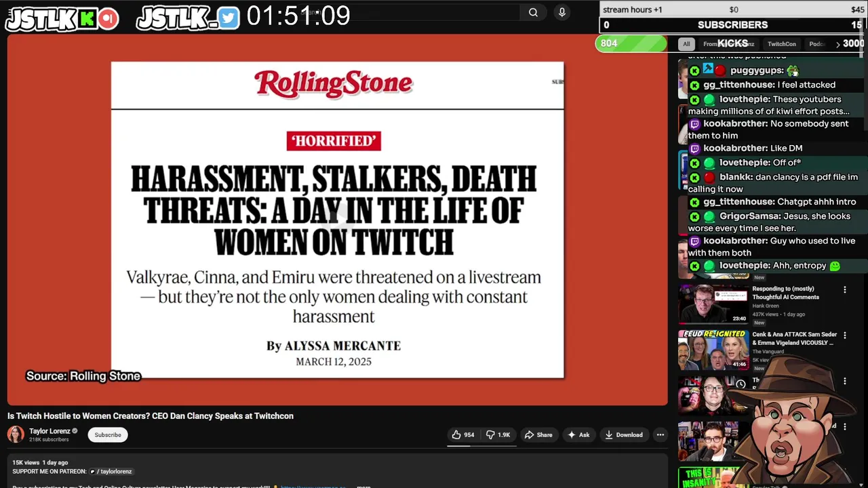Click chat message 'kookabrother: Like DM'
This screenshot has height=488, width=868.
[x=745, y=148]
